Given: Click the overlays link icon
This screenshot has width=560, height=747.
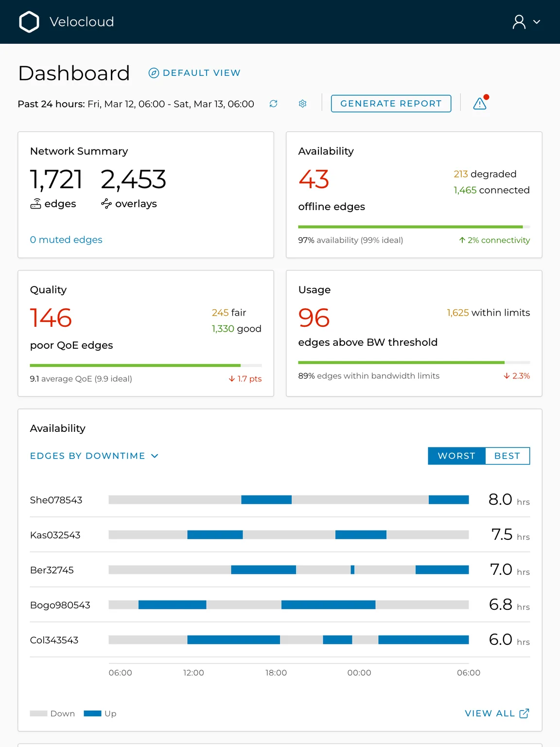Looking at the screenshot, I should pyautogui.click(x=106, y=204).
